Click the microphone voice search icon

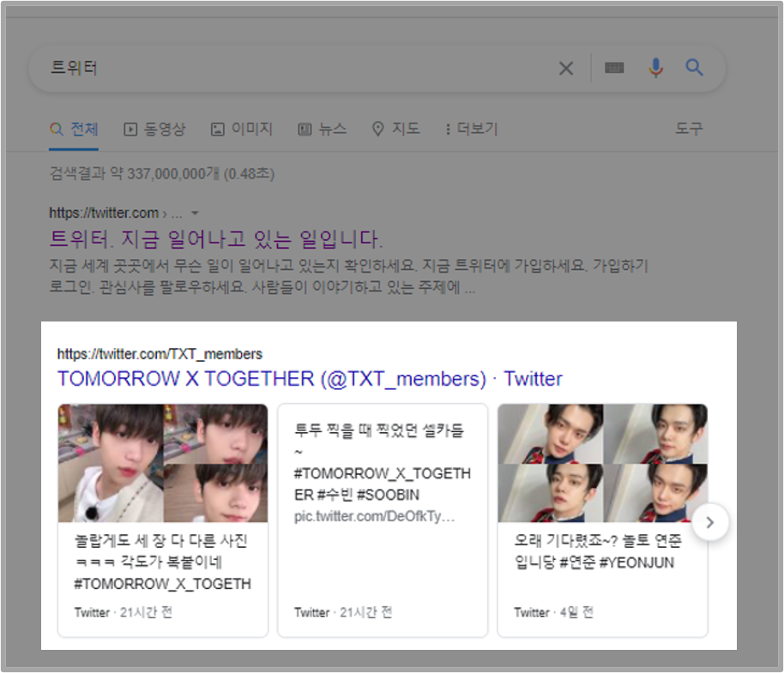click(x=655, y=68)
